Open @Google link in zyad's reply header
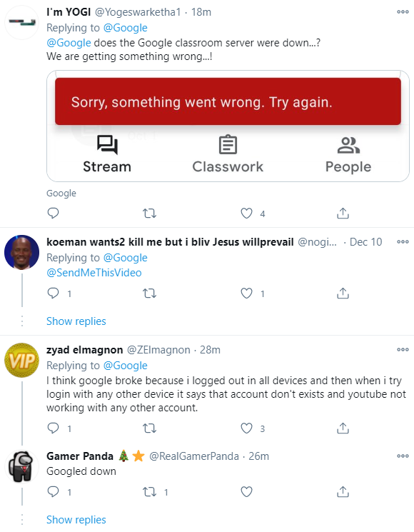414x532 pixels. pos(125,366)
